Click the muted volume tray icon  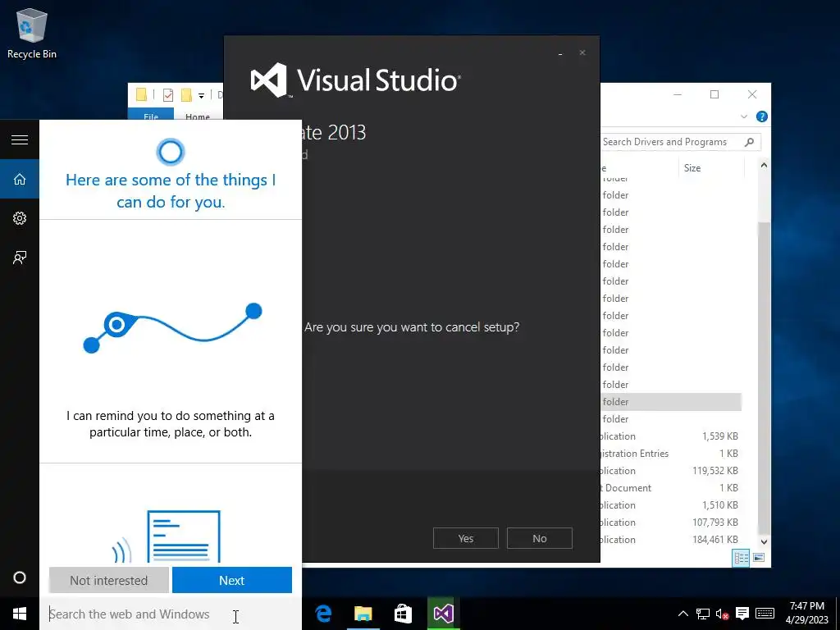[722, 614]
